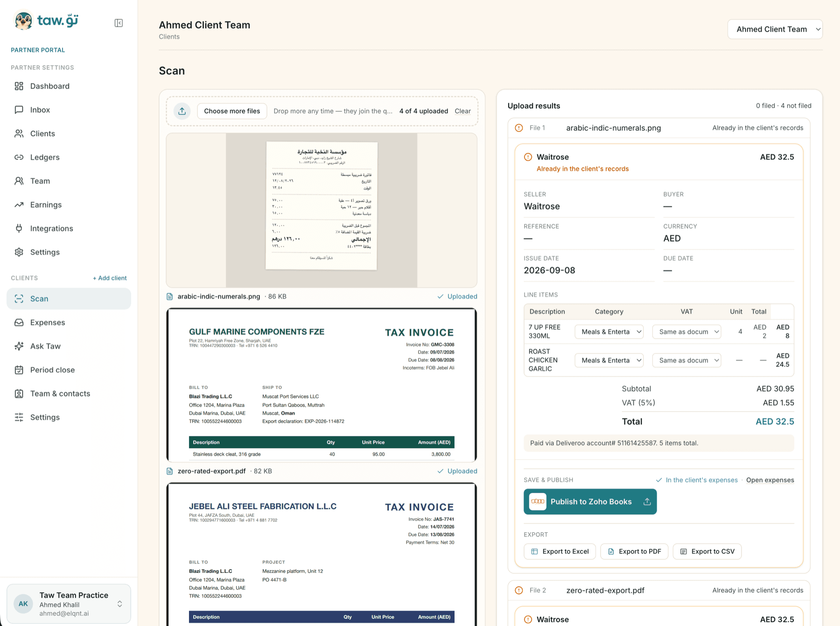Click Jebel Ali Steel Fabrication invoice preview

322,554
